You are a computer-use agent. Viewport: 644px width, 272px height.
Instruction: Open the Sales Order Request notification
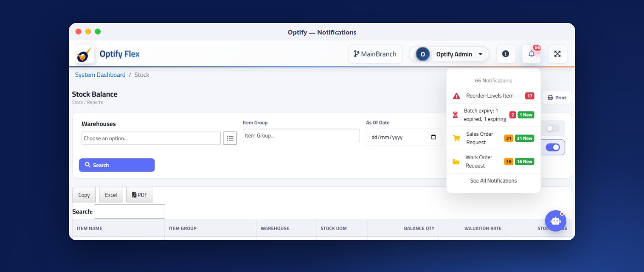coord(494,138)
